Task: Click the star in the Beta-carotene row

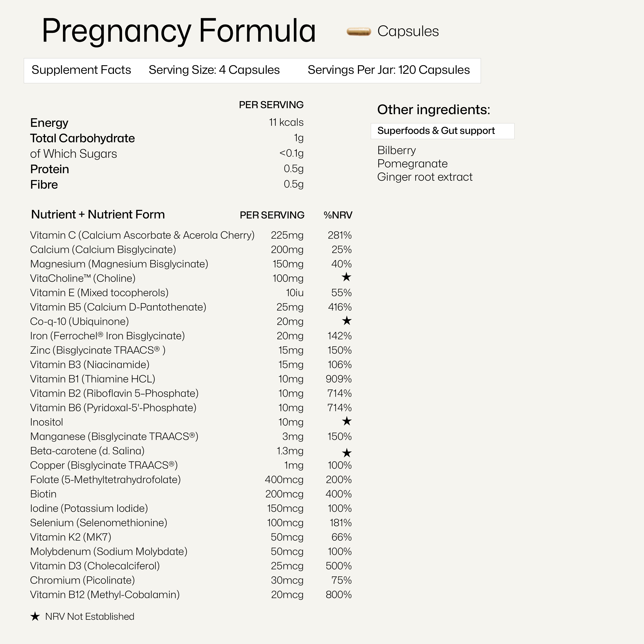Action: [347, 453]
